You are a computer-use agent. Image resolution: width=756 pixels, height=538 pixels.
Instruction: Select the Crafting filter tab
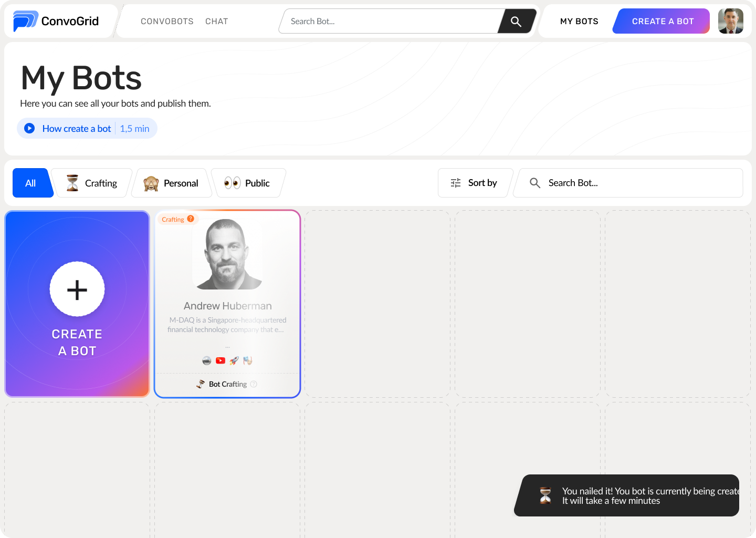coord(92,183)
